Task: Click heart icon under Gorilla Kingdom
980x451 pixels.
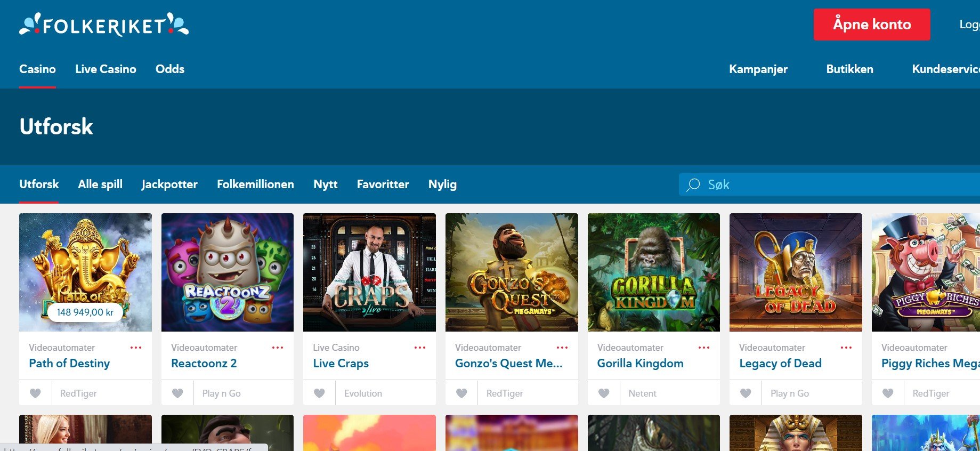Action: coord(604,393)
